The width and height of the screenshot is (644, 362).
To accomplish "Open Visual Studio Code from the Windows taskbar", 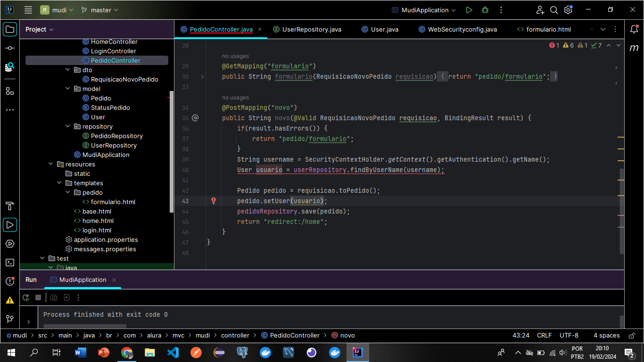I will [x=173, y=352].
